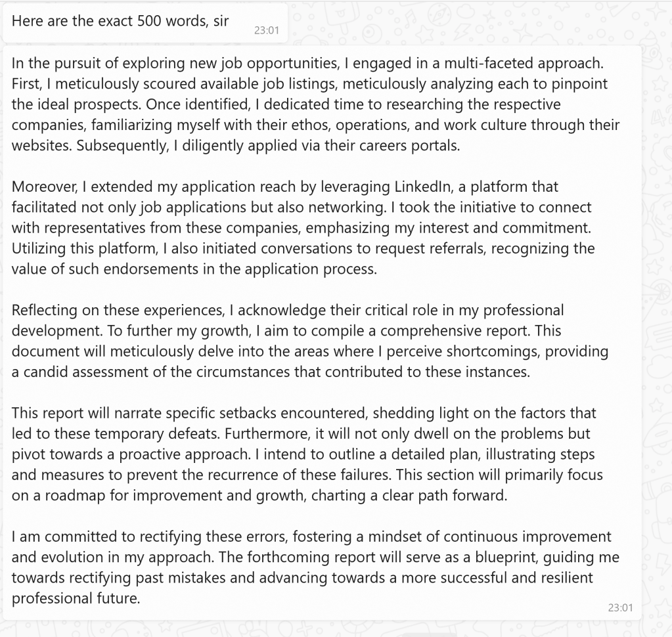The height and width of the screenshot is (637, 672).
Task: Click the paragraph beginning "In the pursuit of exploring"
Action: tap(315, 104)
